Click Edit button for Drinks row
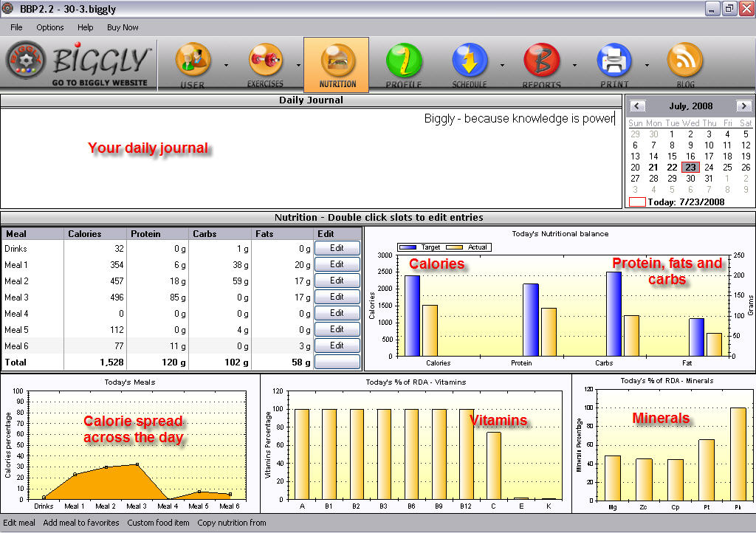The image size is (756, 533). coord(337,248)
